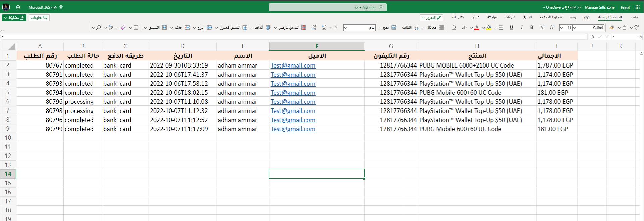Open the number format عام dropdown

coord(346,28)
